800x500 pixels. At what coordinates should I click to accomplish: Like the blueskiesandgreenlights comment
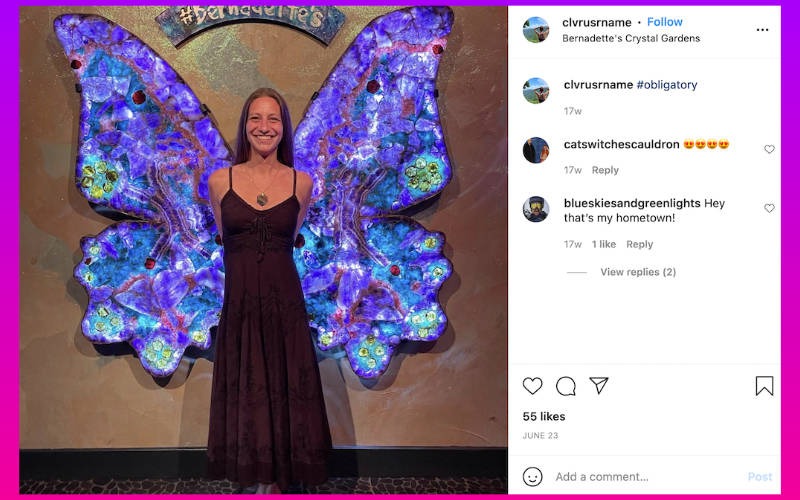[x=769, y=208]
